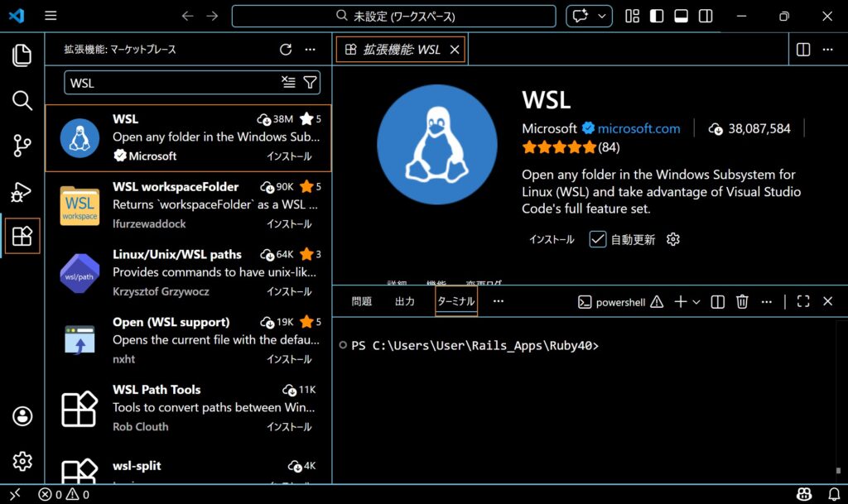Screen dimensions: 848x504
Task: Open notifications from the status bar bell
Action: pos(834,494)
